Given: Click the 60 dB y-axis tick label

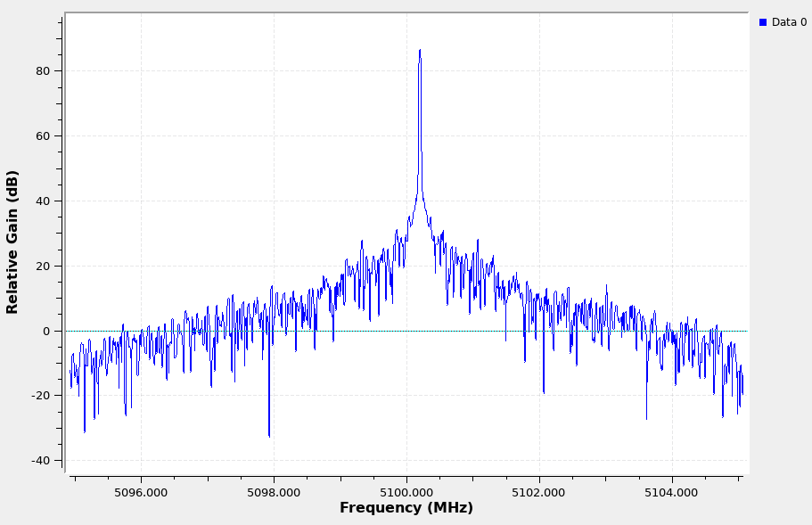Looking at the screenshot, I should click(44, 136).
